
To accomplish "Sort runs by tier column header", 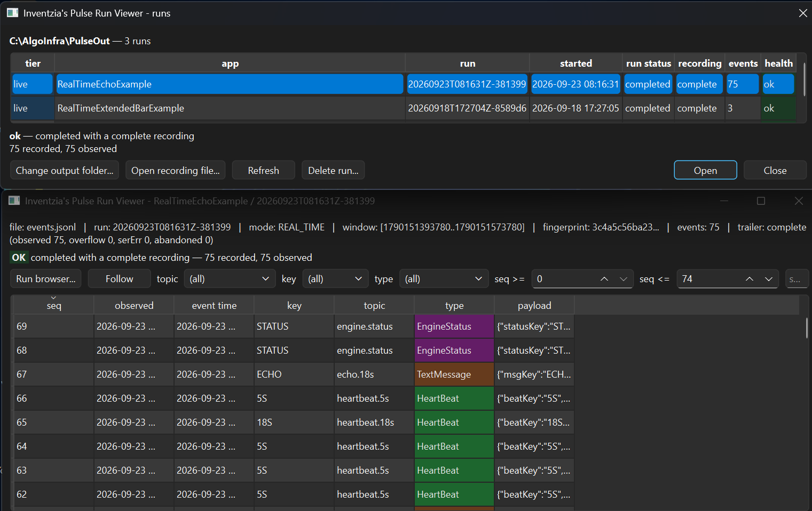I will click(33, 63).
